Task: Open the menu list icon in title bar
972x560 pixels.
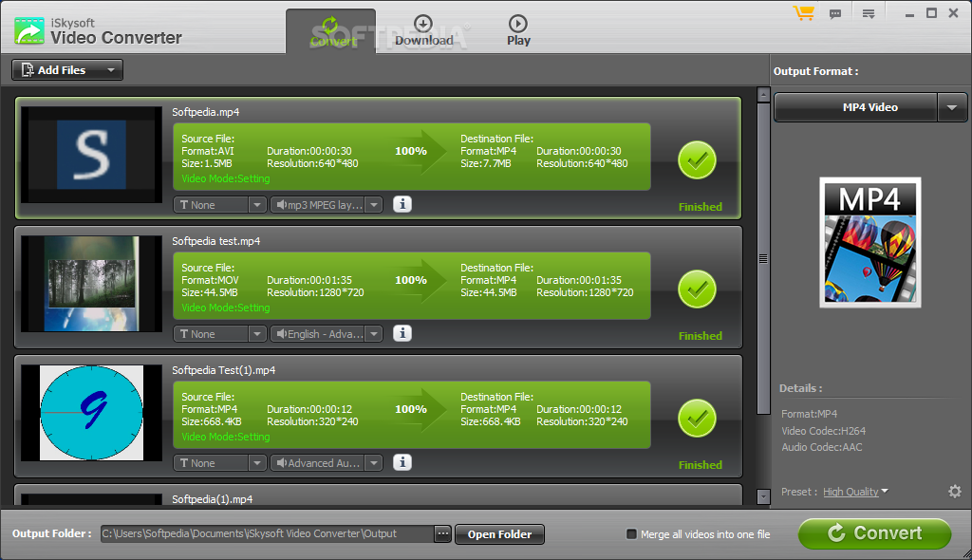Action: (869, 13)
